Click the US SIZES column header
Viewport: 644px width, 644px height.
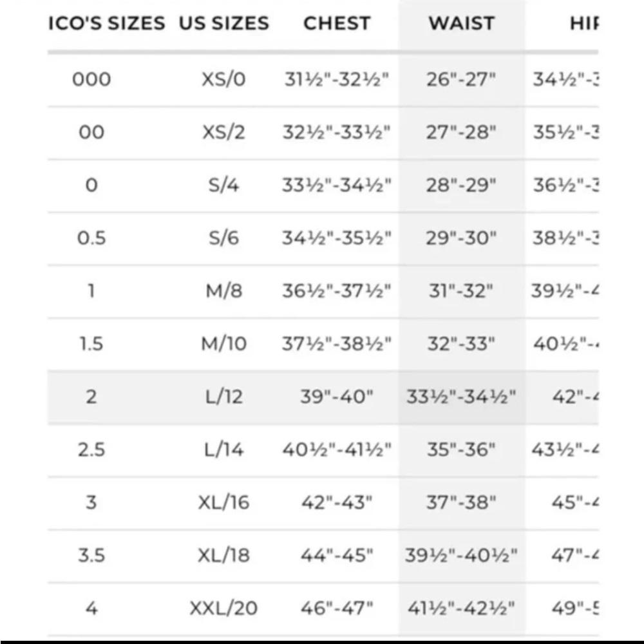click(x=223, y=23)
